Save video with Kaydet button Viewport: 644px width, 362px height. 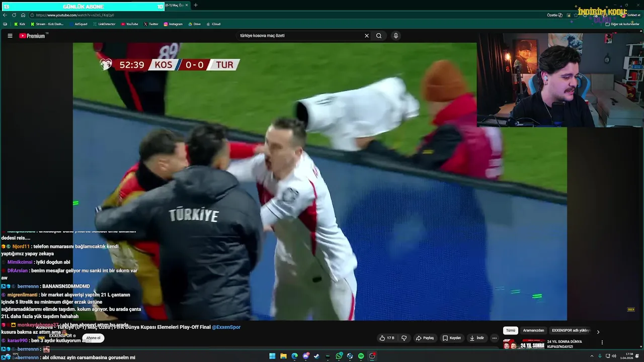click(452, 338)
